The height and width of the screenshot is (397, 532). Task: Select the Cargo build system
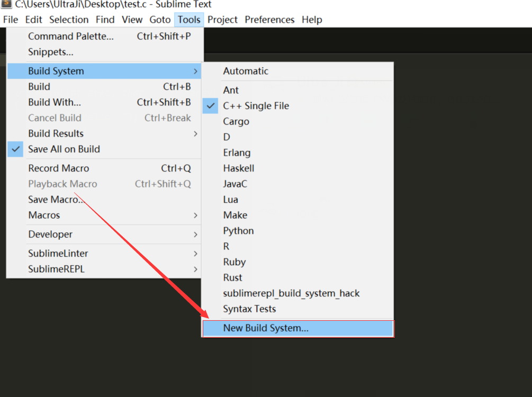click(298, 121)
